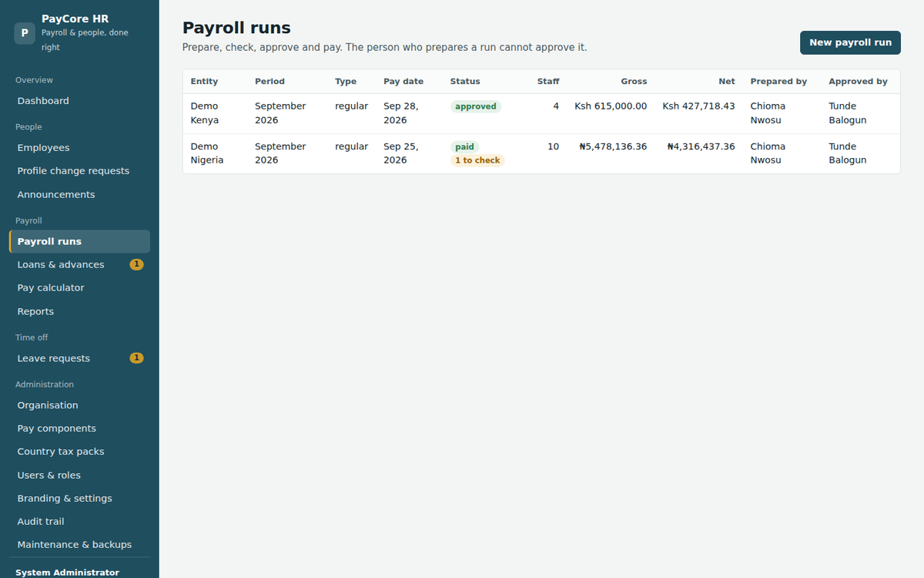Open Leave requests
The width and height of the screenshot is (924, 578).
[79, 358]
